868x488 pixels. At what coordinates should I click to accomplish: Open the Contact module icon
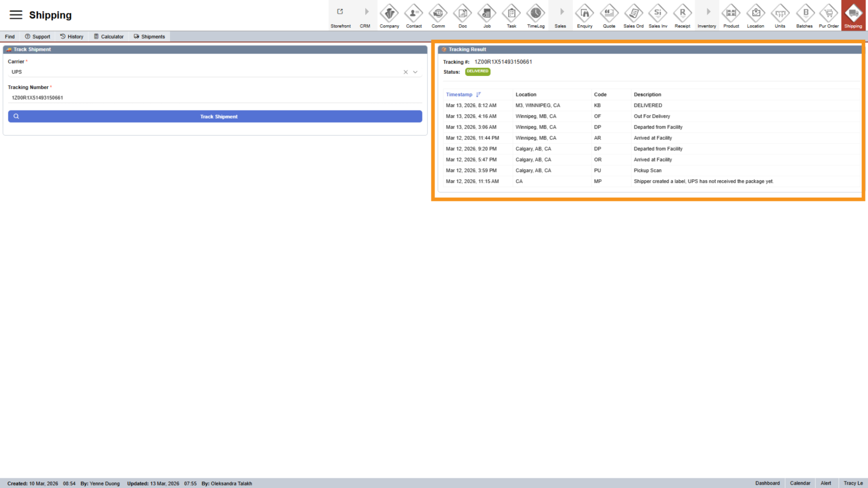point(414,15)
